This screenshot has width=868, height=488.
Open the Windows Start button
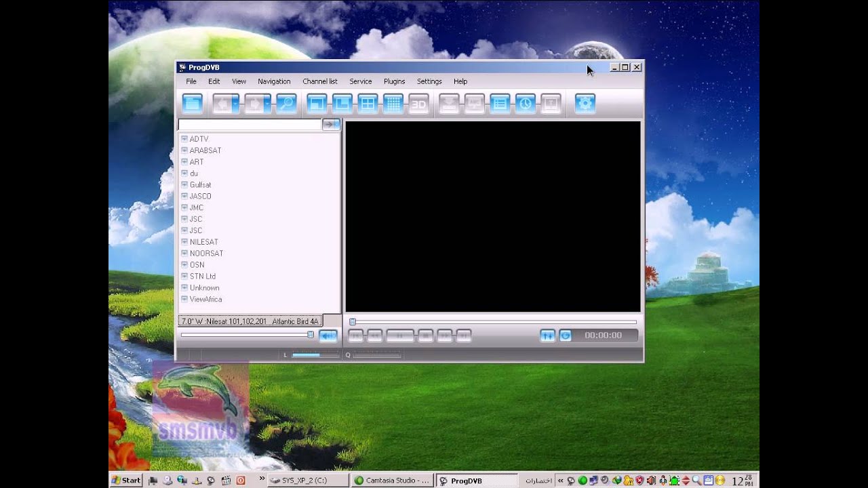[x=126, y=481]
